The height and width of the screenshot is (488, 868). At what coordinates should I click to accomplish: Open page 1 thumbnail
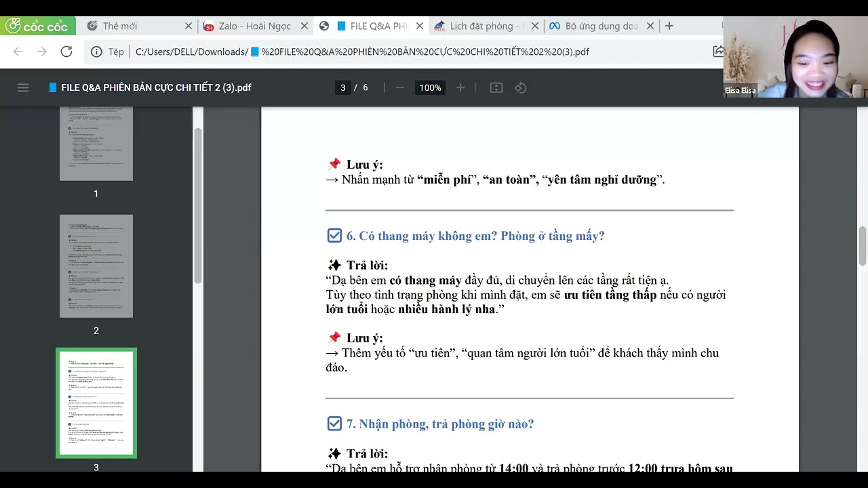coord(96,144)
